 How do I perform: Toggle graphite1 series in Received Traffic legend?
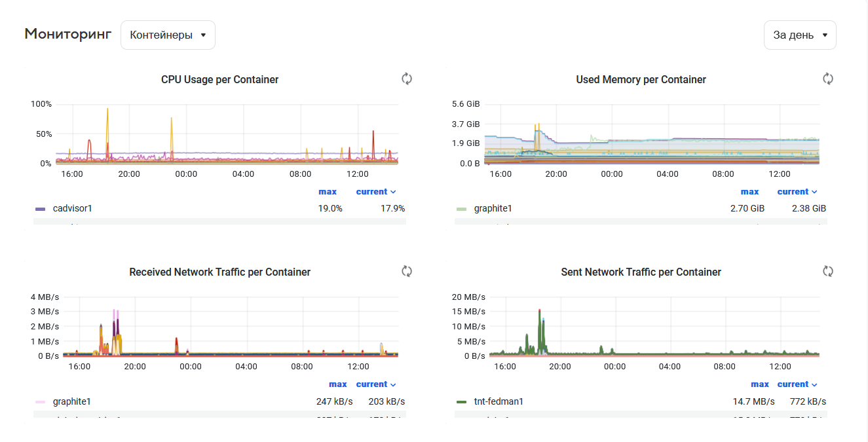click(71, 401)
